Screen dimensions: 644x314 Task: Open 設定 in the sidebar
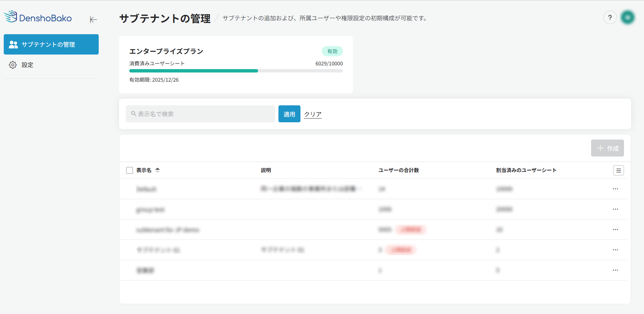(51, 65)
